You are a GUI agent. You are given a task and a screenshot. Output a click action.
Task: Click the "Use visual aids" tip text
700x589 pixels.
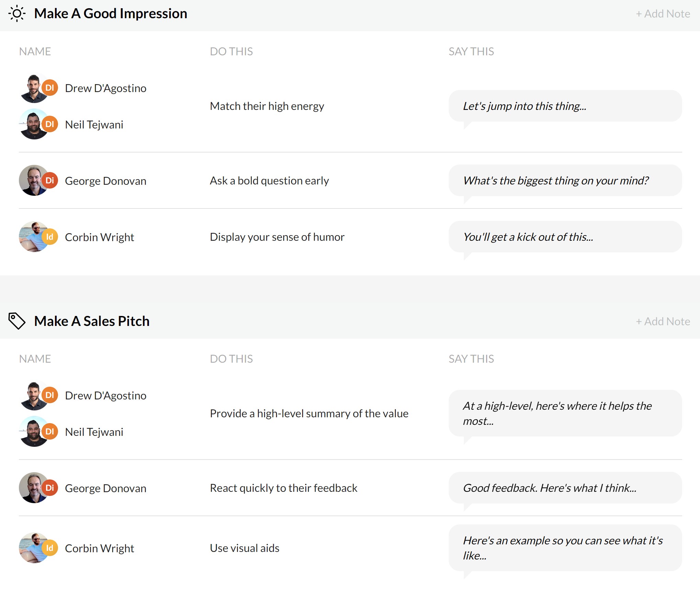[244, 548]
